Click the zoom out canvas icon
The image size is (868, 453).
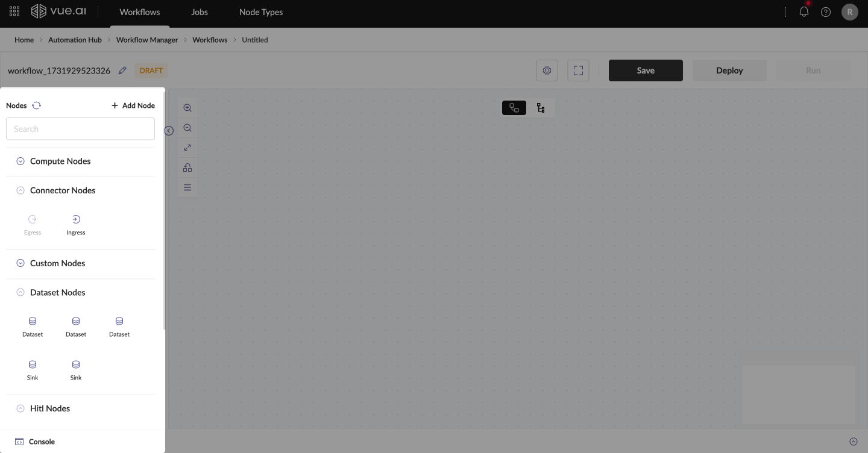click(x=187, y=128)
